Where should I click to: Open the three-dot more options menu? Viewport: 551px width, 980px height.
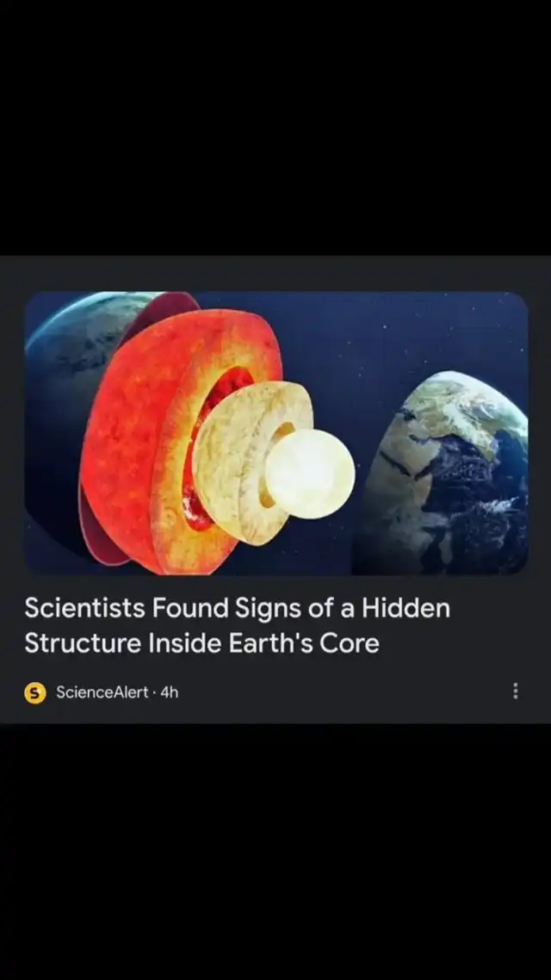(515, 691)
